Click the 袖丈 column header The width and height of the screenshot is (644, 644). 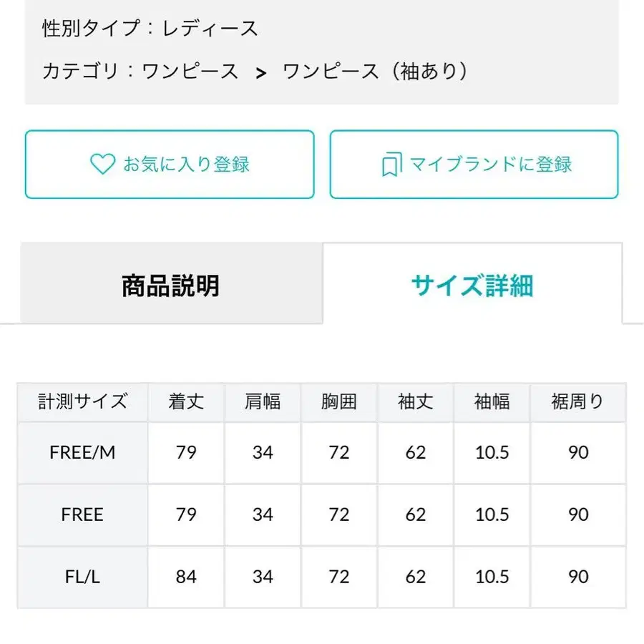pyautogui.click(x=415, y=402)
